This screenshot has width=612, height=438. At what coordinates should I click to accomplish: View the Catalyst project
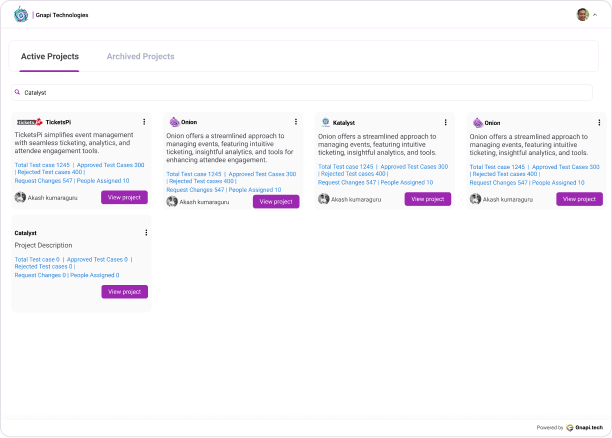[x=125, y=292]
